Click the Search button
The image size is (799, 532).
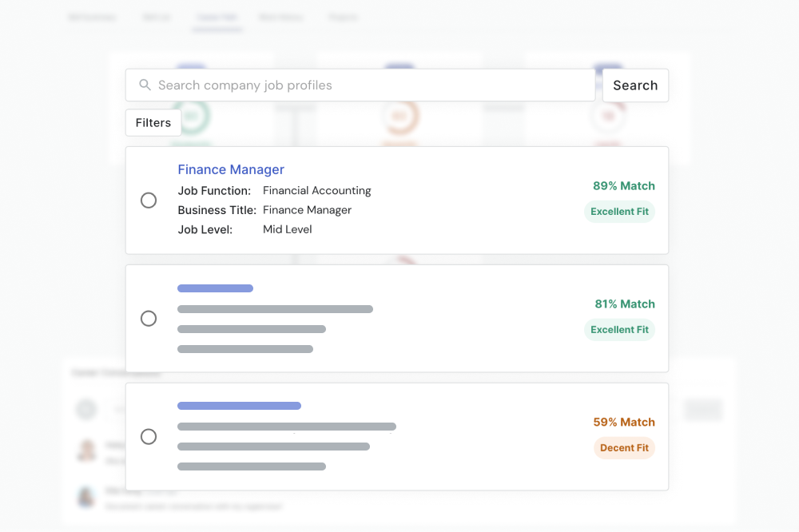(635, 85)
